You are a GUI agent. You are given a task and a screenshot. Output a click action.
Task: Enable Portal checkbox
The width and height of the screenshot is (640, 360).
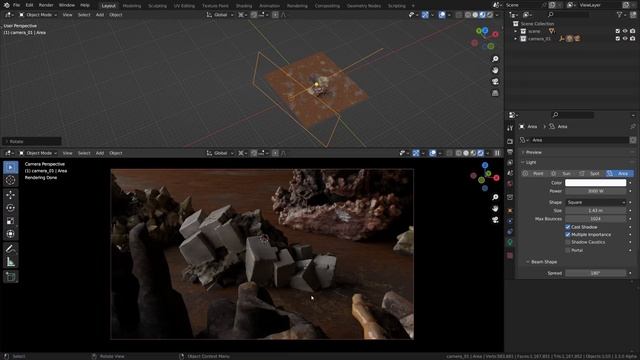coord(568,250)
